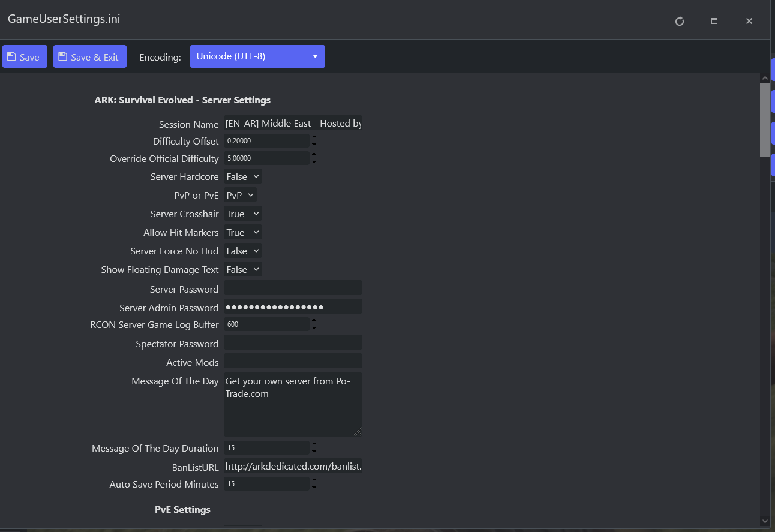The width and height of the screenshot is (775, 532).
Task: Click the GameUserSettings.ini title text
Action: coord(64,19)
